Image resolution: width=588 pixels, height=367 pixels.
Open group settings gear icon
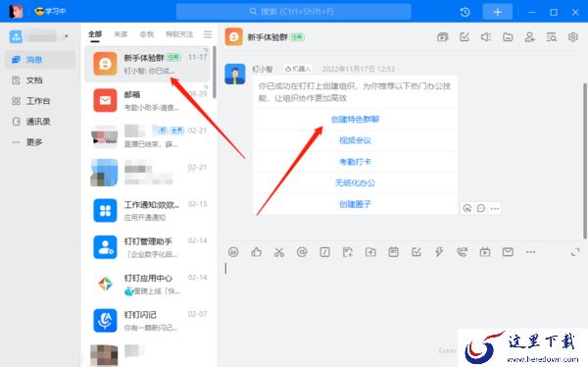tap(573, 37)
